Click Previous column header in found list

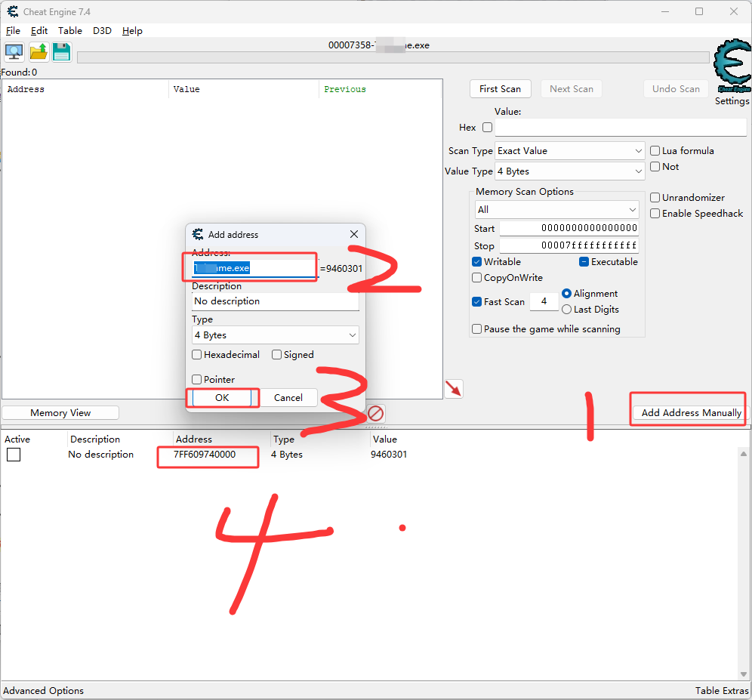[x=380, y=89]
